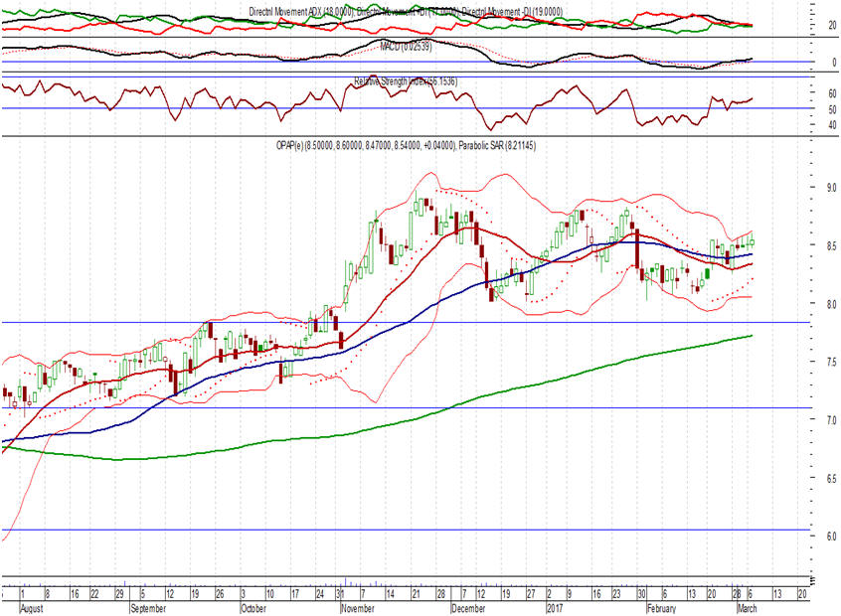This screenshot has width=841, height=616.
Task: Click date tick 24 in October
Action: pos(320,594)
